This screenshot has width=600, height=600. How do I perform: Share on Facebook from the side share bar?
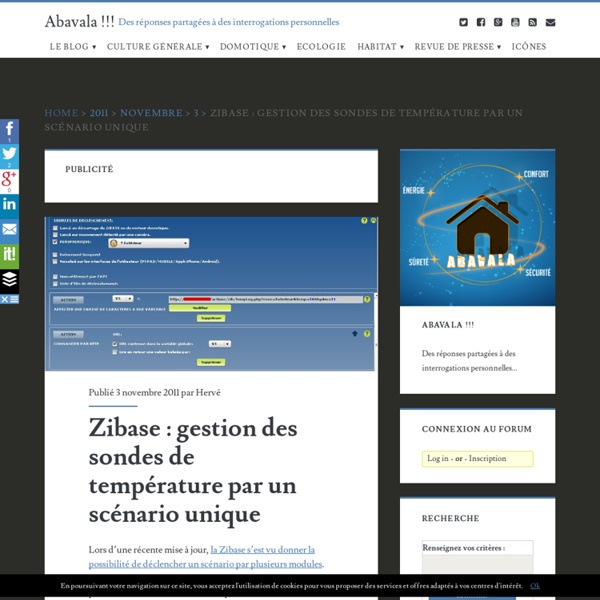point(9,131)
